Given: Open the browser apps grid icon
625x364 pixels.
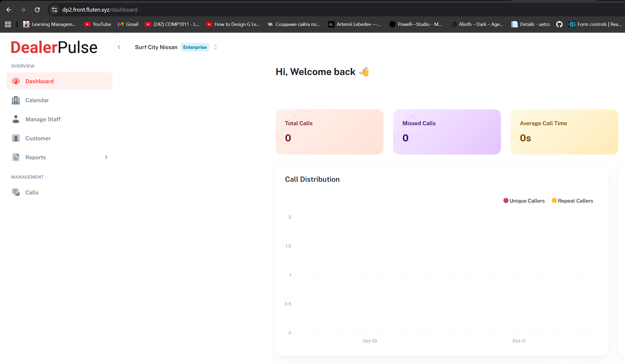Looking at the screenshot, I should click(8, 24).
